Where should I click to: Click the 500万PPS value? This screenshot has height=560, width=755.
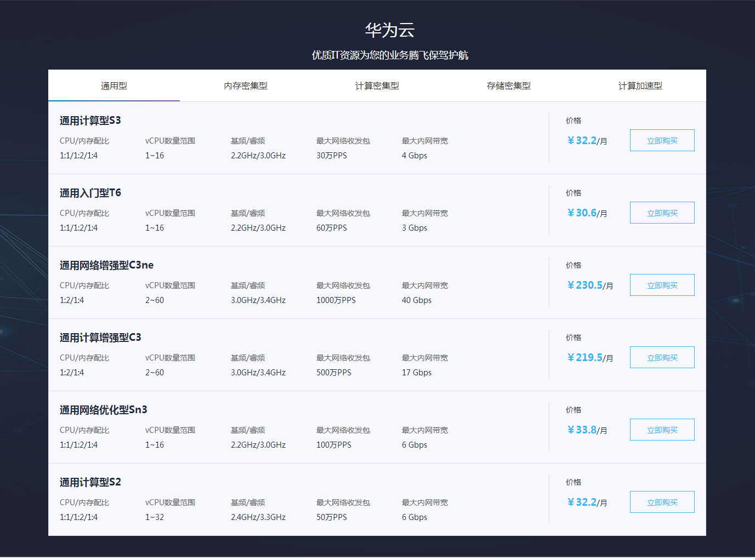pyautogui.click(x=334, y=373)
